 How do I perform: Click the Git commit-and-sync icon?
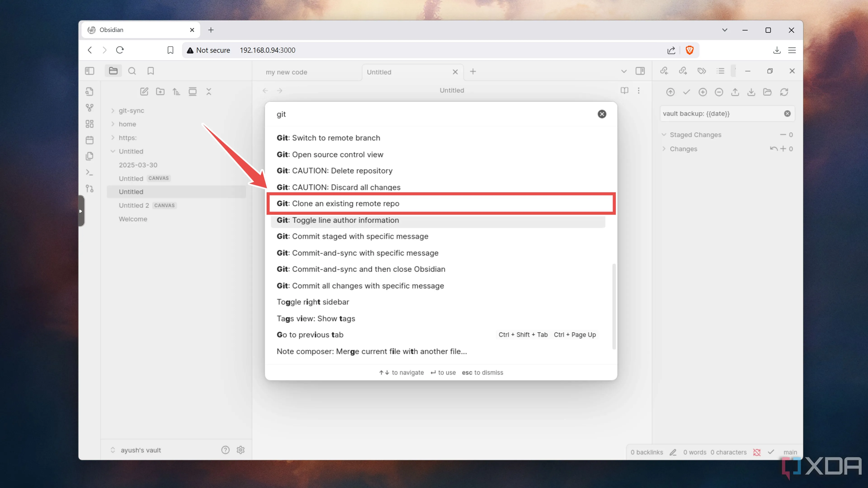(670, 92)
